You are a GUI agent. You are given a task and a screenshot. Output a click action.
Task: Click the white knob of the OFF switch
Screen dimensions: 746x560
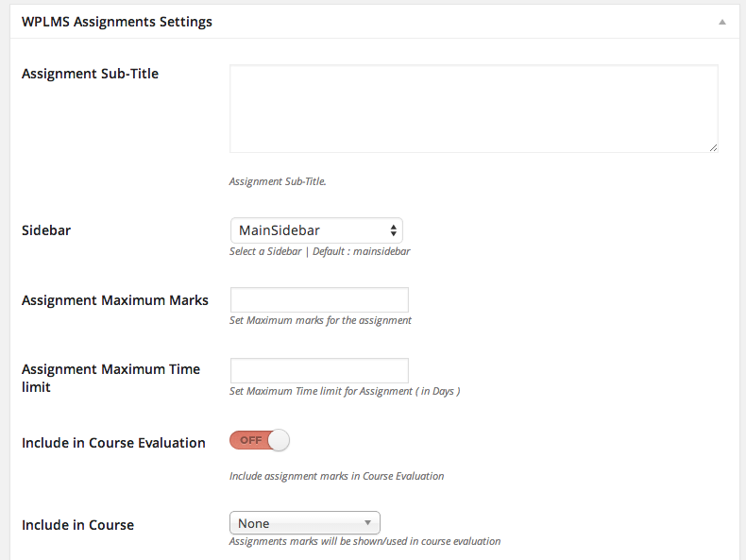(279, 440)
